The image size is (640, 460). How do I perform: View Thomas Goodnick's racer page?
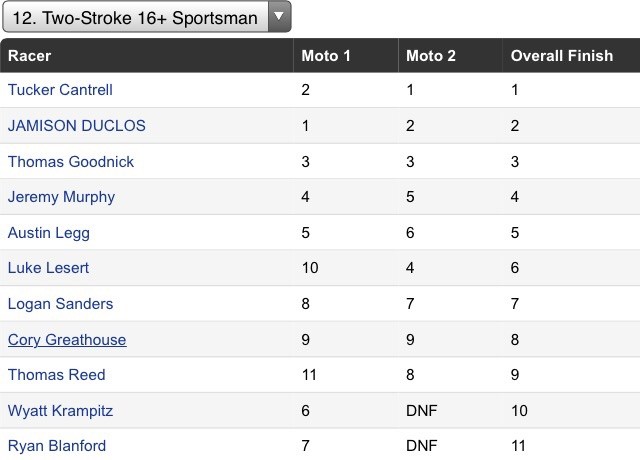[x=71, y=162]
